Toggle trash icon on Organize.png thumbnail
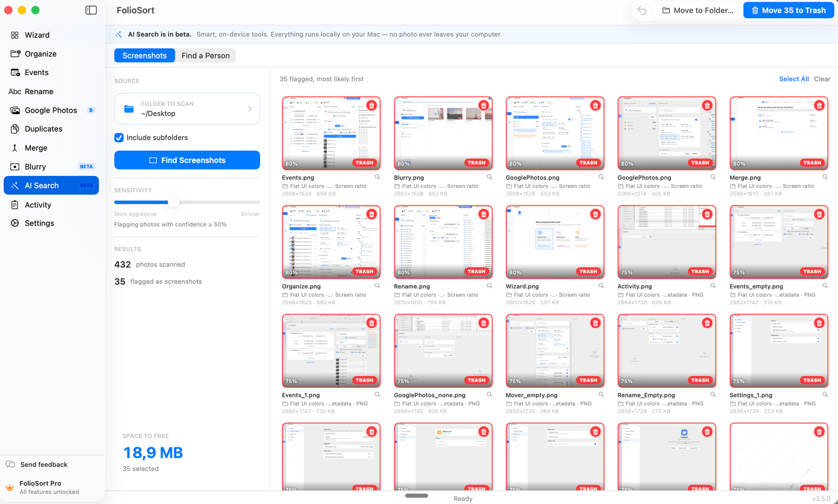 coord(371,214)
